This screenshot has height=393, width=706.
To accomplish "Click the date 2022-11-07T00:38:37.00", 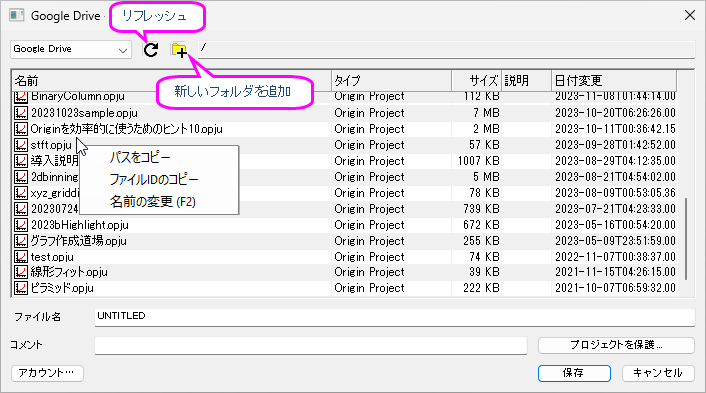I will point(615,257).
